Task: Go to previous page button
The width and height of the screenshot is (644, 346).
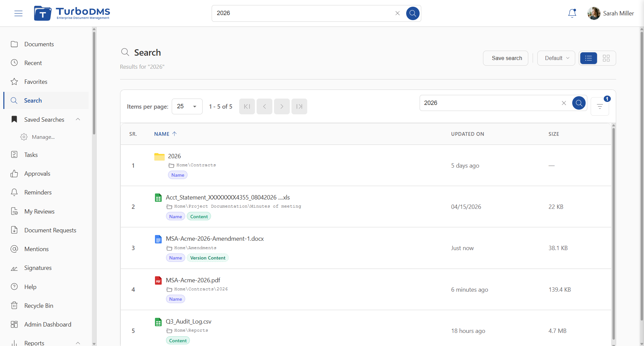Action: tap(264, 107)
